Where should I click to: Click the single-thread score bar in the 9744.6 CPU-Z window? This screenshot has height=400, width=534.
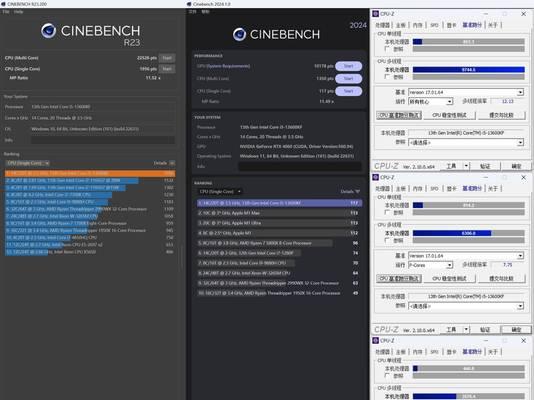[469, 42]
